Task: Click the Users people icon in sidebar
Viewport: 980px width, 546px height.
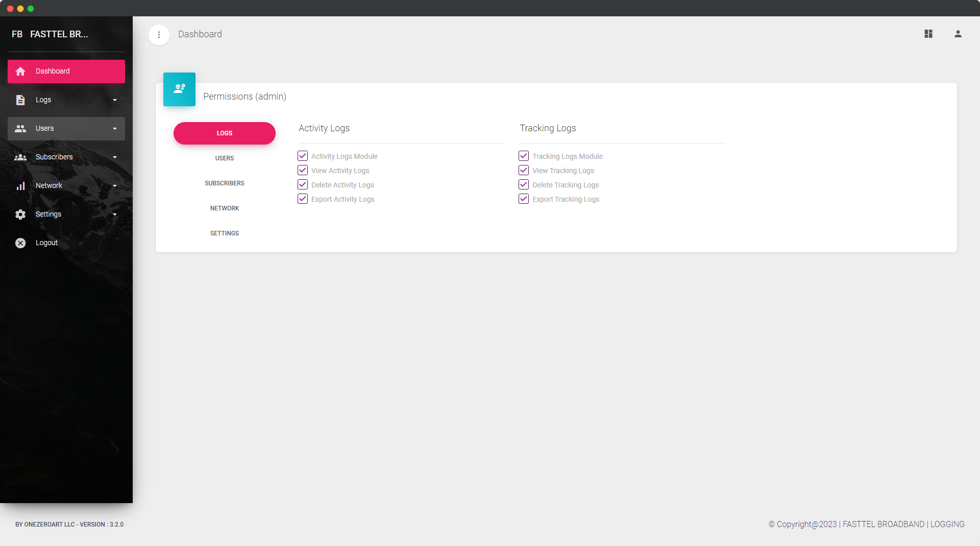Action: [20, 129]
